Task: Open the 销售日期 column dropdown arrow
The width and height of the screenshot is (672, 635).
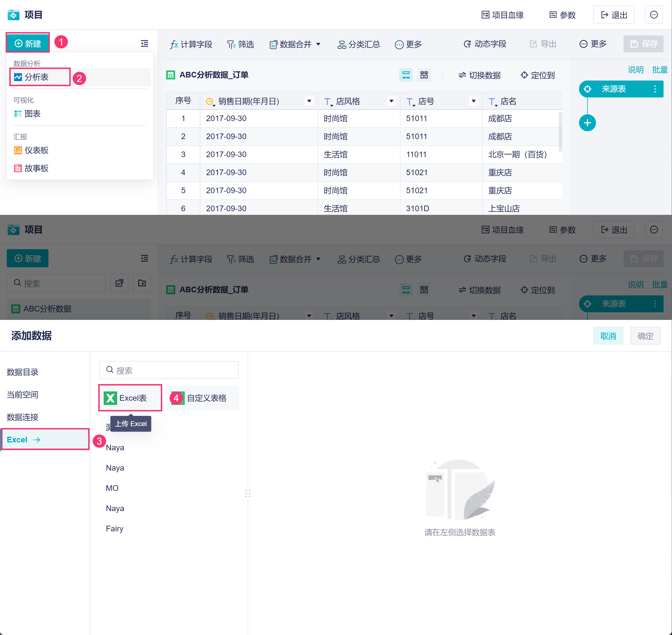Action: pos(309,101)
